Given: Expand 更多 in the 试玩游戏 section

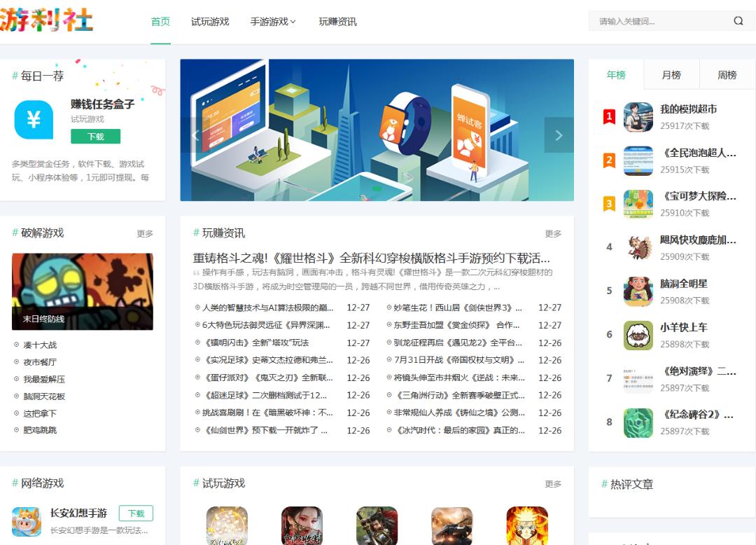Looking at the screenshot, I should 553,484.
